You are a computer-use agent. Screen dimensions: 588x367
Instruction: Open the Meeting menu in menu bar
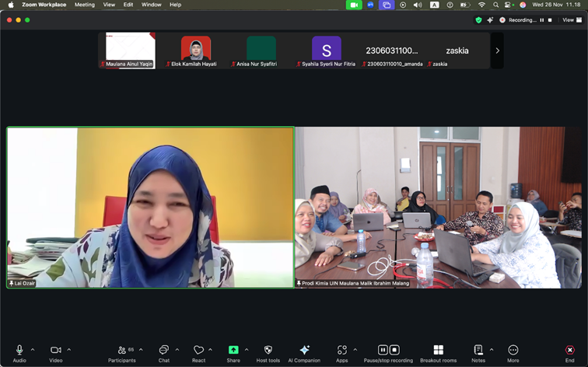[84, 5]
